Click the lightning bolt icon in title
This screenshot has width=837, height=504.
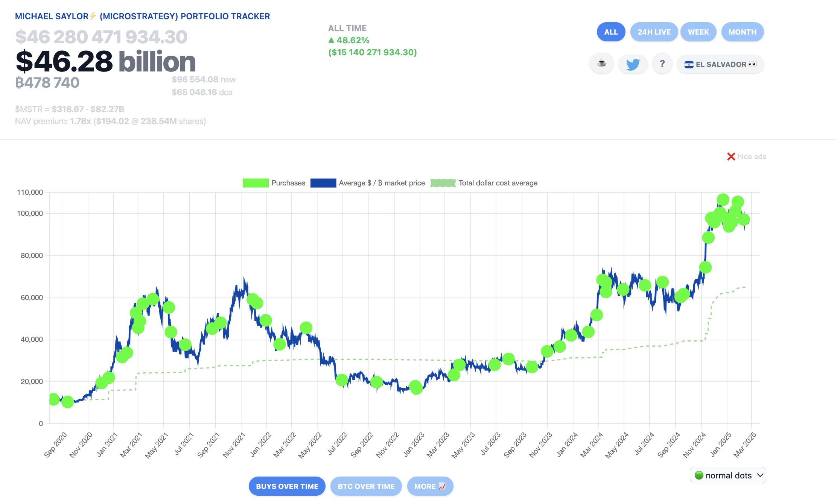click(x=93, y=16)
